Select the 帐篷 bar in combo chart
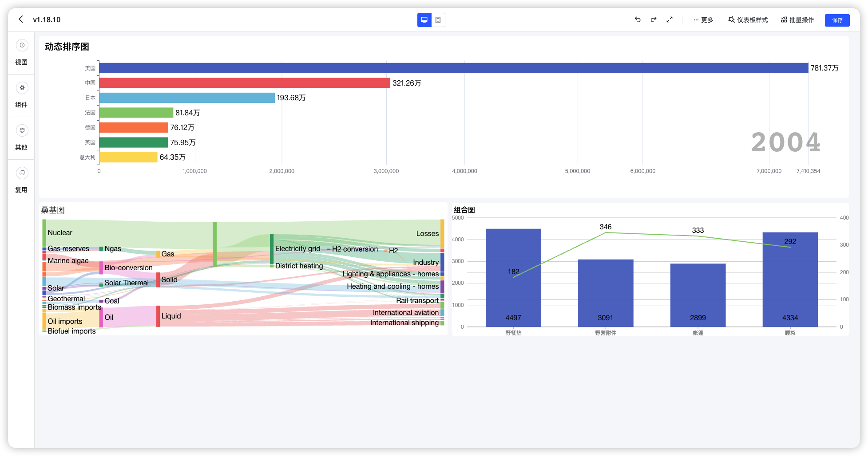This screenshot has height=456, width=868. (x=698, y=295)
